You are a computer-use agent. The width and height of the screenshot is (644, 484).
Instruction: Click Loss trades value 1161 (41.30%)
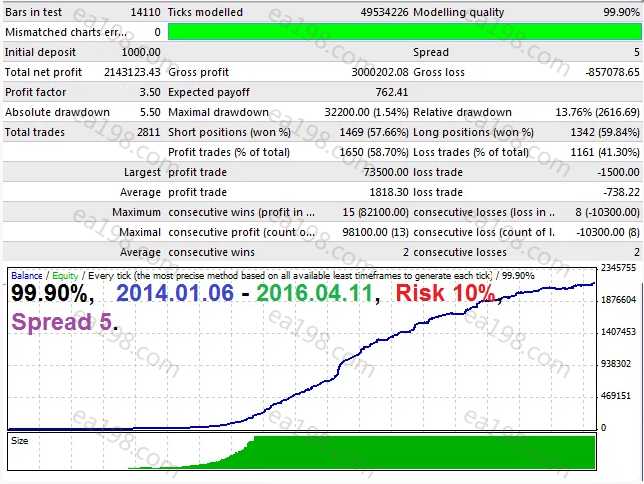click(x=605, y=152)
